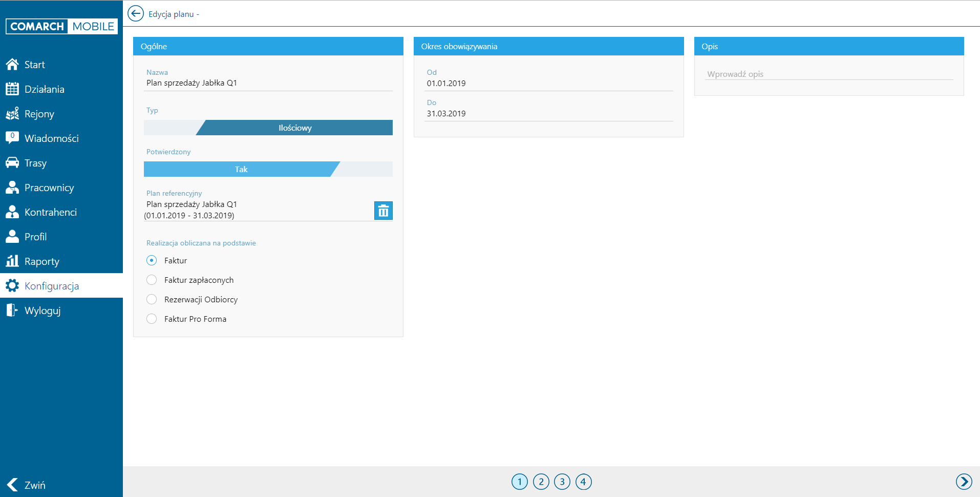Click the Wyloguj door icon
This screenshot has width=980, height=497.
[x=12, y=310]
